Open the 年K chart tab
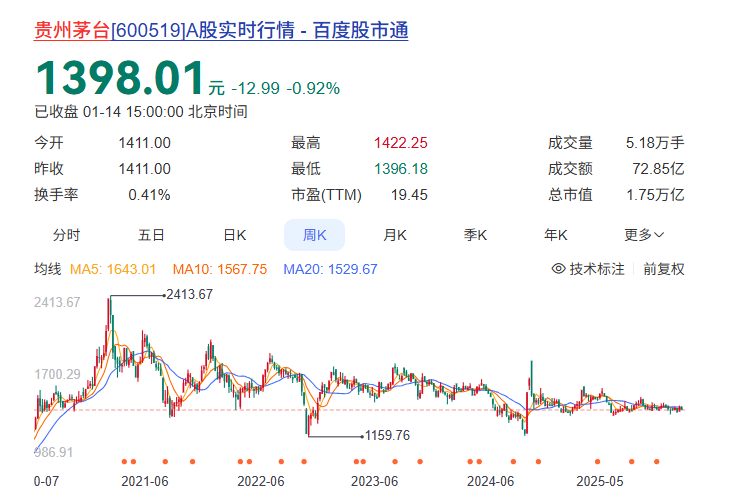 pyautogui.click(x=556, y=235)
